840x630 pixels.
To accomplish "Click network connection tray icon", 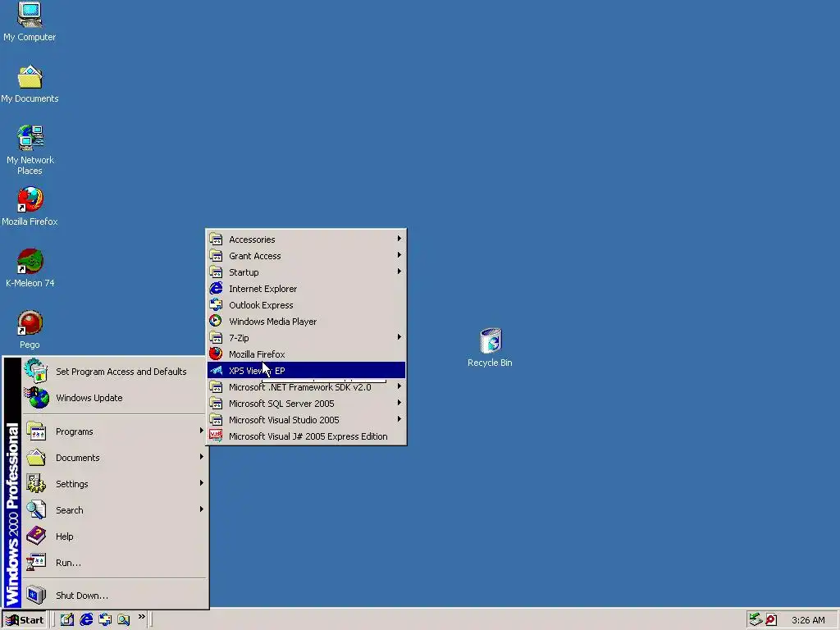I will coord(756,620).
